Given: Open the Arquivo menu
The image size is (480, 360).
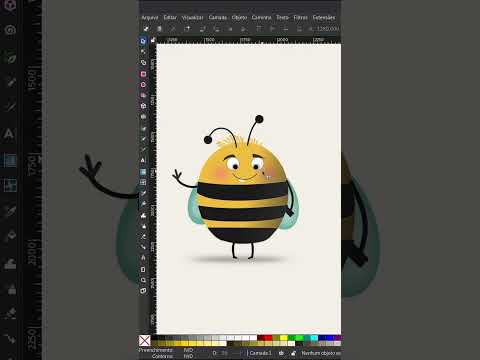Looking at the screenshot, I should (x=150, y=17).
